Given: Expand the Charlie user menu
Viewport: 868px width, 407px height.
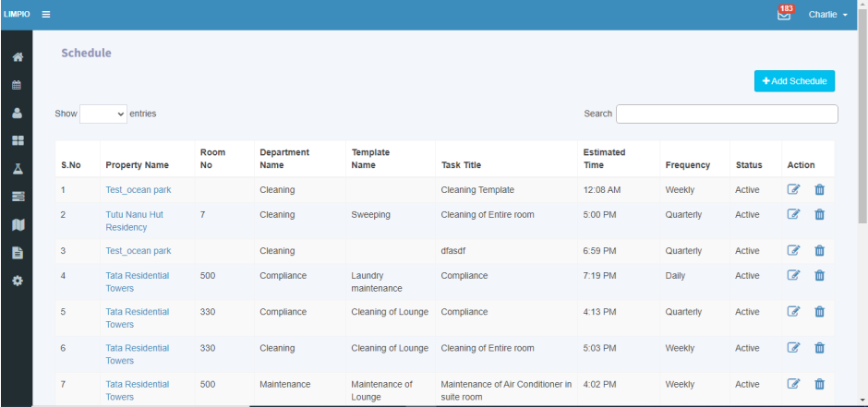Looking at the screenshot, I should tap(827, 15).
